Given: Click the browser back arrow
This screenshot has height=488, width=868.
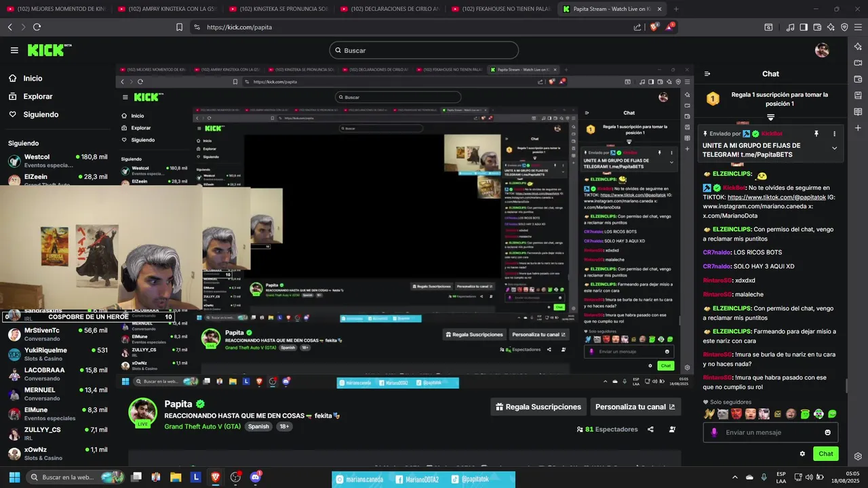Looking at the screenshot, I should coord(10,27).
